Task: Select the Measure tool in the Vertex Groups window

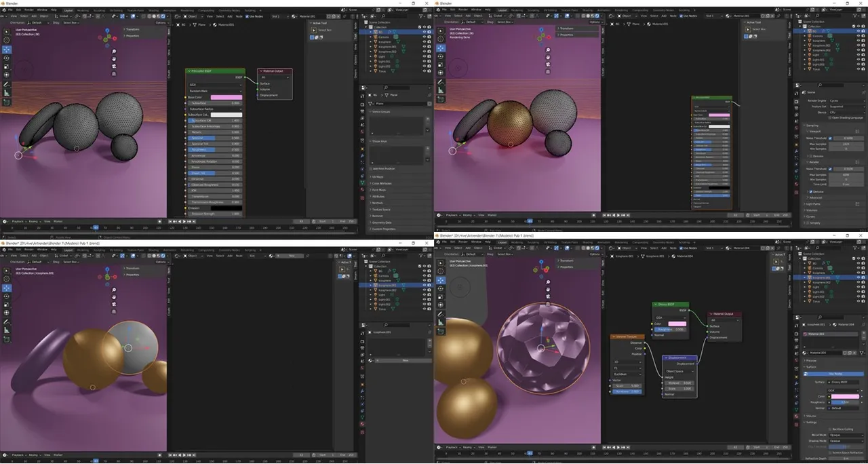Action: coord(7,92)
